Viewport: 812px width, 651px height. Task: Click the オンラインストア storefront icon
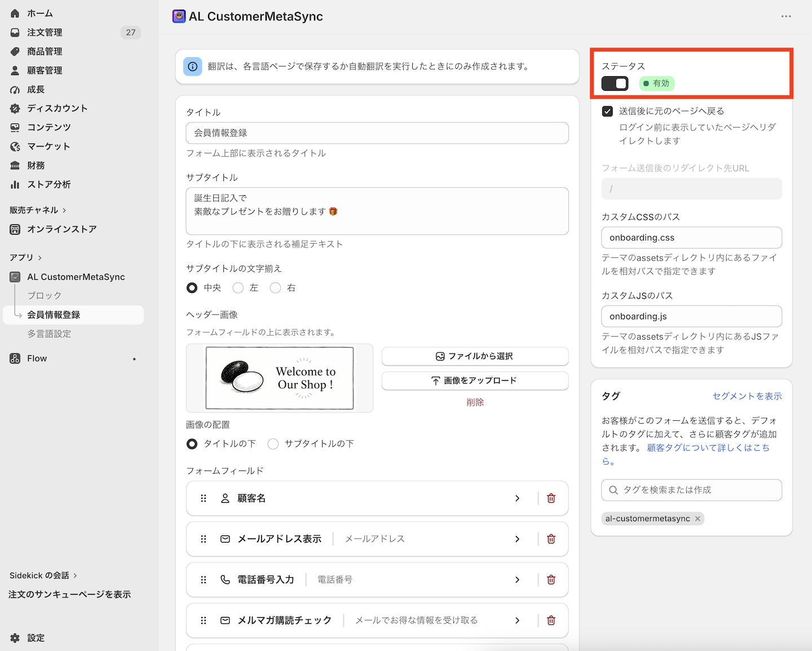(x=15, y=229)
